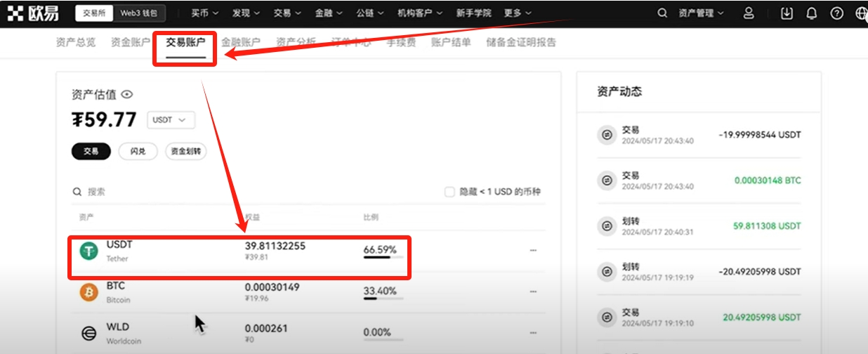Image resolution: width=868 pixels, height=354 pixels.
Task: Open the user profile icon
Action: pyautogui.click(x=749, y=13)
